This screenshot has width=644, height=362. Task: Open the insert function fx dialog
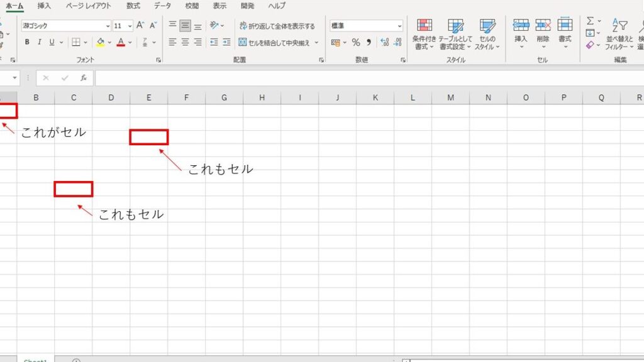coord(84,78)
